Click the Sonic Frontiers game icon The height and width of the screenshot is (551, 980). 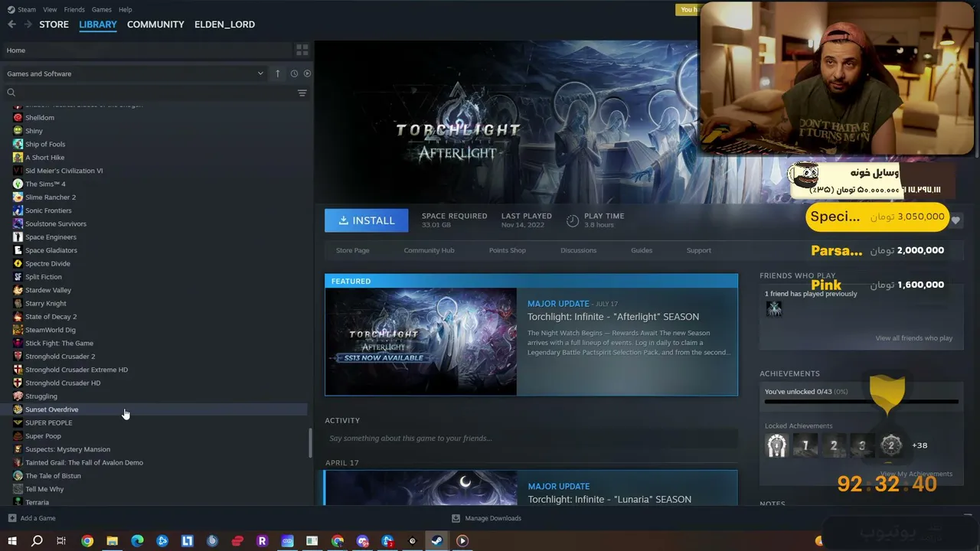(18, 210)
